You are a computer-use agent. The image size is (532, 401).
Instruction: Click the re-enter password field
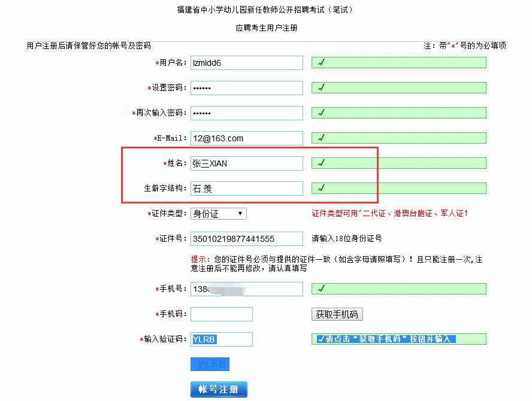(x=246, y=113)
